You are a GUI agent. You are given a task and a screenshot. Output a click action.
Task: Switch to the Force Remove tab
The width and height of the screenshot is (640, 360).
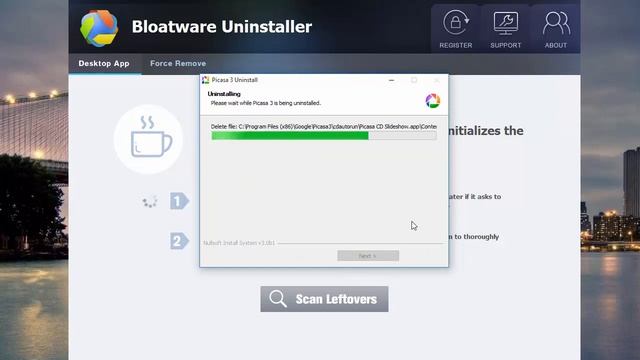(x=178, y=63)
